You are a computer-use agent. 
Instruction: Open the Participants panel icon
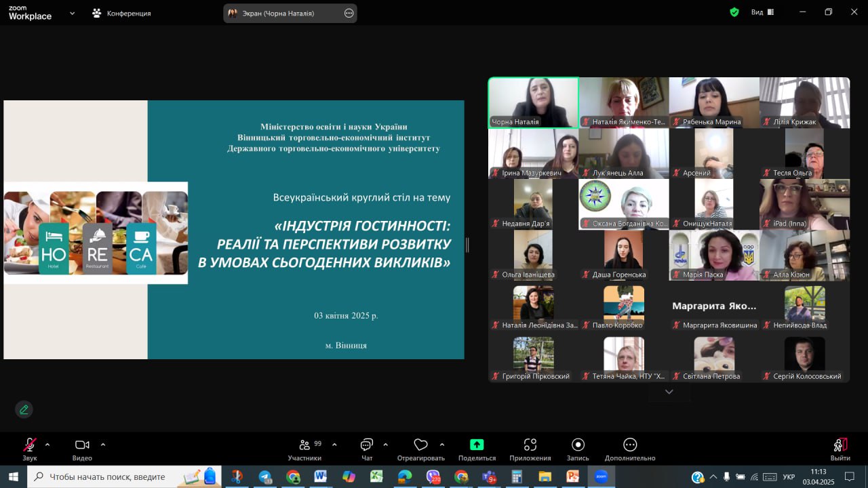click(304, 445)
